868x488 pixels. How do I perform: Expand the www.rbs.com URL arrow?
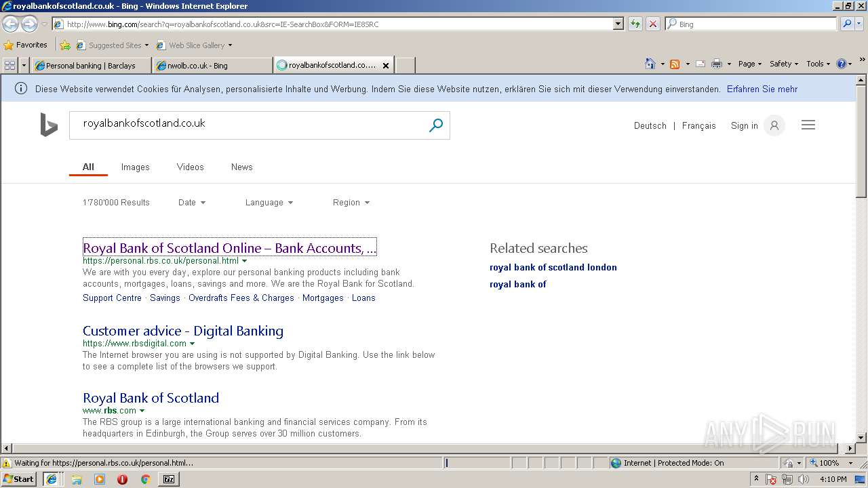coord(142,411)
